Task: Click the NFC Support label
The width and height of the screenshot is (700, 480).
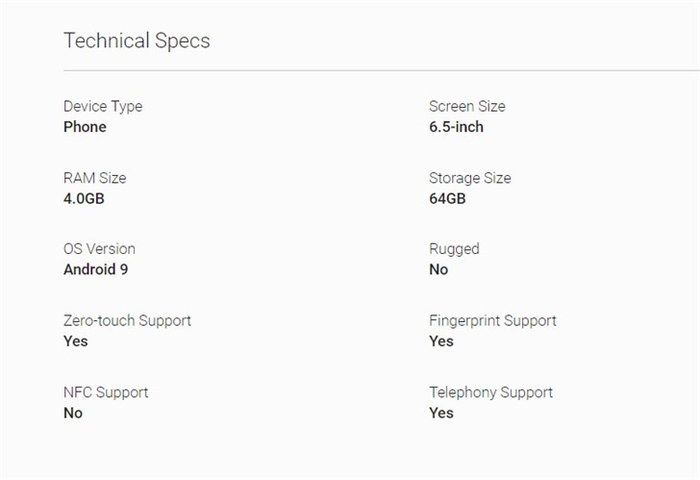Action: click(x=106, y=393)
